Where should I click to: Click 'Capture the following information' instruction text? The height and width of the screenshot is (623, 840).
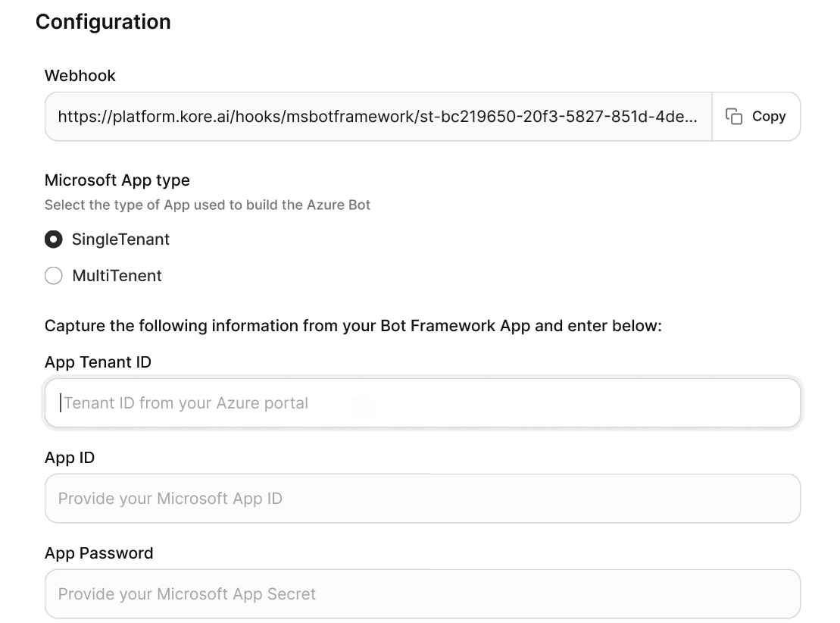tap(353, 326)
